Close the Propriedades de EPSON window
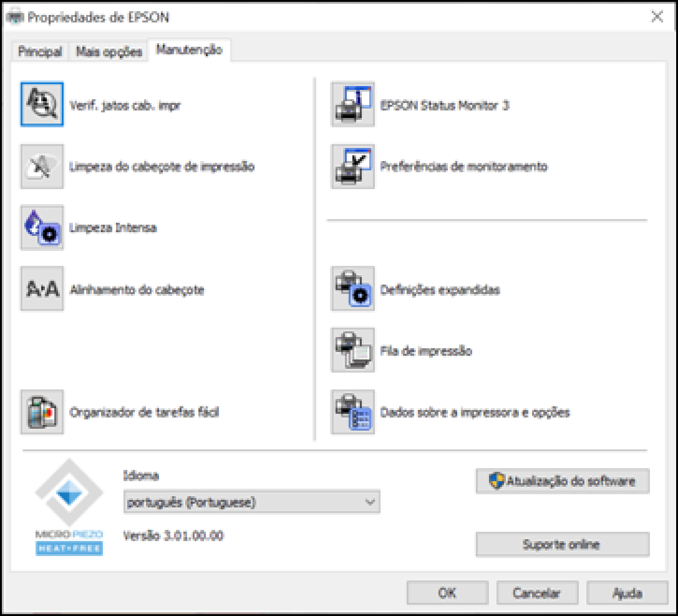 657,17
